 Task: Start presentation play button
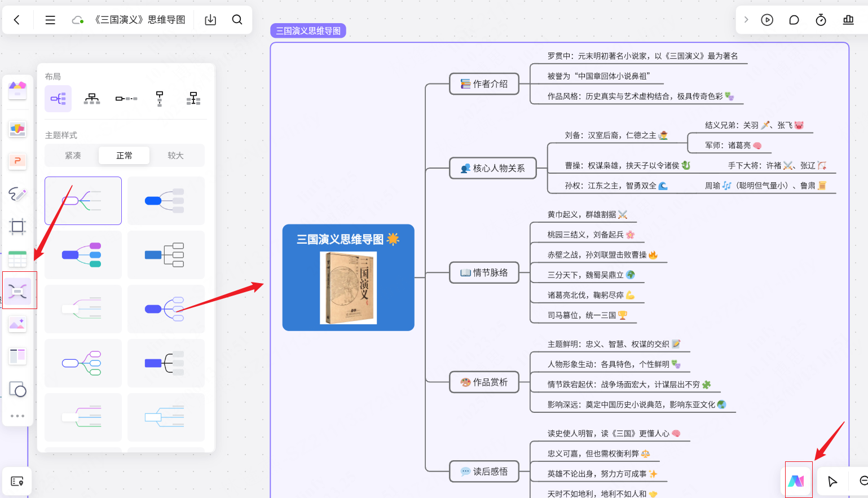767,20
